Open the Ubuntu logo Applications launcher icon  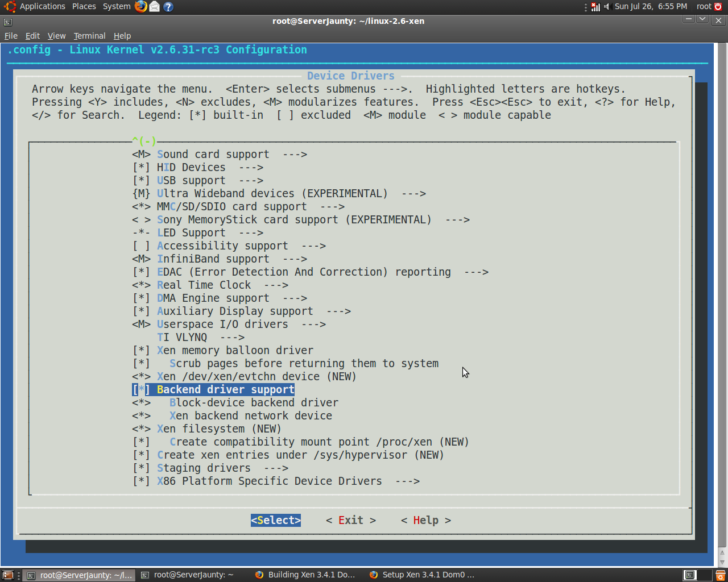point(10,7)
